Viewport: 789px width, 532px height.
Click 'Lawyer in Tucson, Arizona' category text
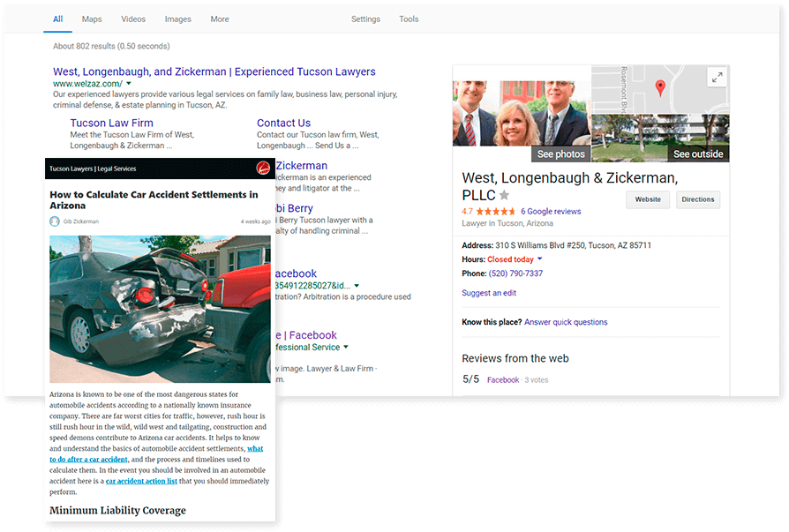tap(507, 223)
